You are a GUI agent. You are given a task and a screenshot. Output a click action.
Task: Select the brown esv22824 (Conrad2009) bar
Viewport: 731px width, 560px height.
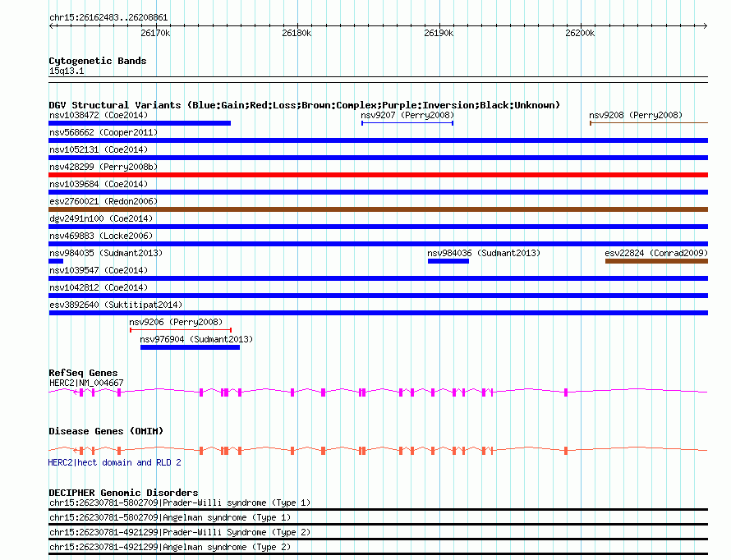655,261
